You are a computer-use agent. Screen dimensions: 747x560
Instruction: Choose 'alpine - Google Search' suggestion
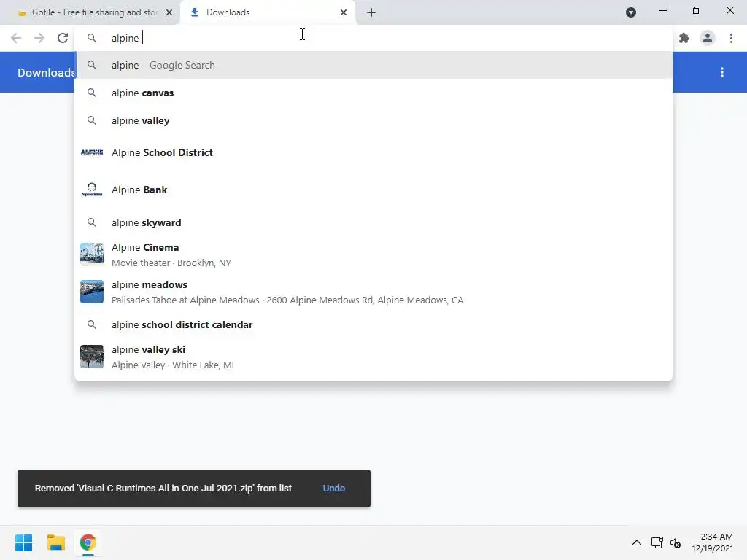(373, 65)
